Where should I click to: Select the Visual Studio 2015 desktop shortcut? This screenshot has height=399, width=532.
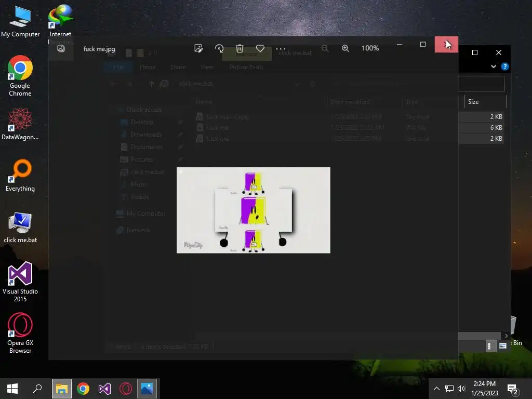20,282
